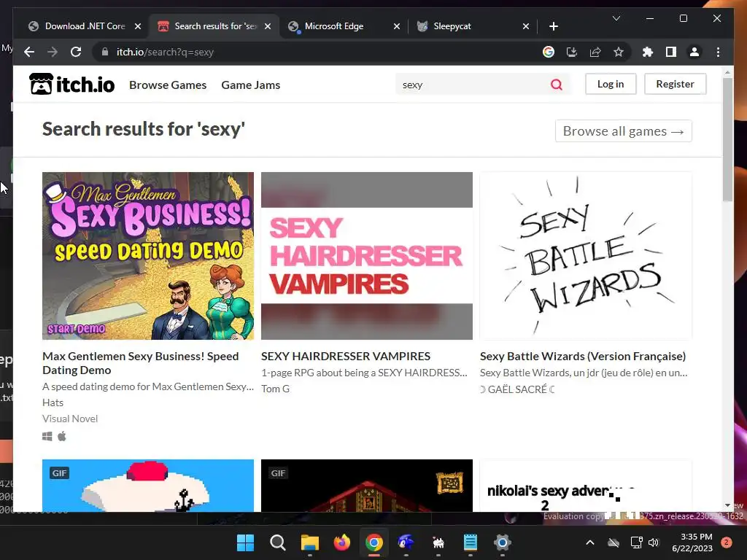Open the volume speaker tray icon
The height and width of the screenshot is (560, 747).
(654, 542)
